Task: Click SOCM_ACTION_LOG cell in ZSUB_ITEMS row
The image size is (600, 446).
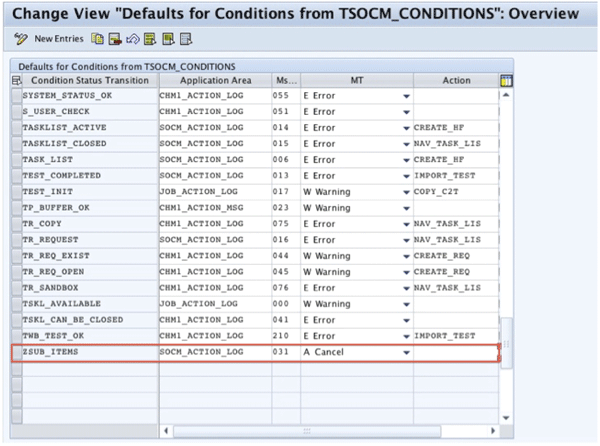Action: 215,352
